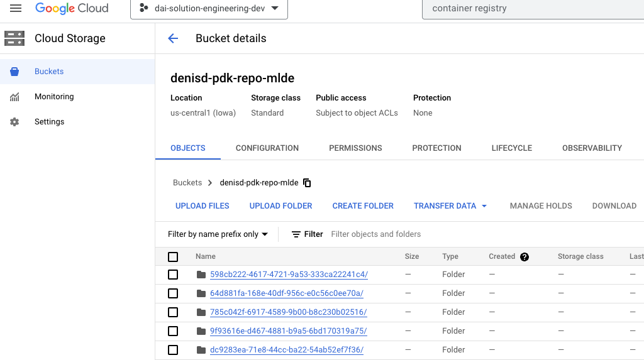The height and width of the screenshot is (360, 644).
Task: Open the dai-solution-engineering-dev project picker
Action: (209, 9)
